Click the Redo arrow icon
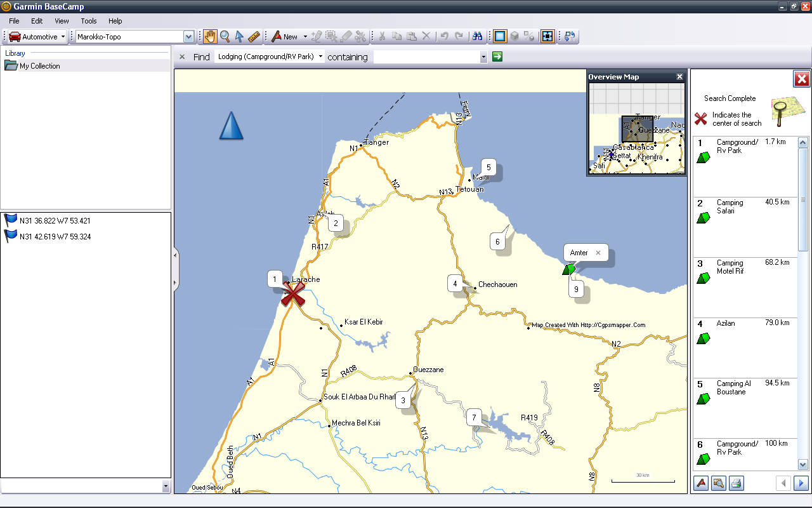The width and height of the screenshot is (812, 508). pyautogui.click(x=459, y=37)
